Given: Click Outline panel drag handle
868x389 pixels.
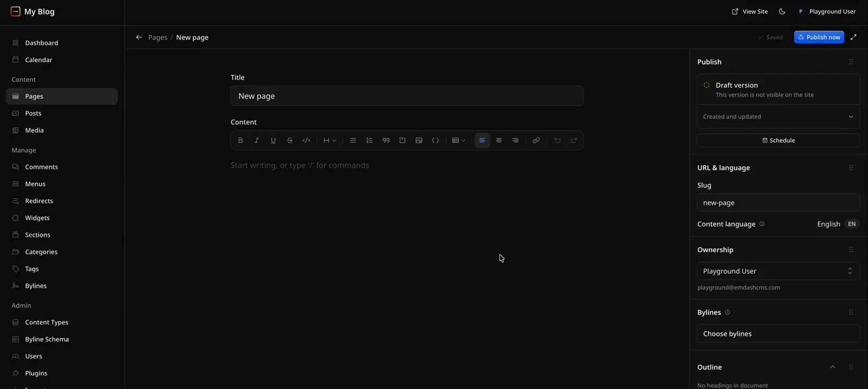Looking at the screenshot, I should pyautogui.click(x=851, y=367).
